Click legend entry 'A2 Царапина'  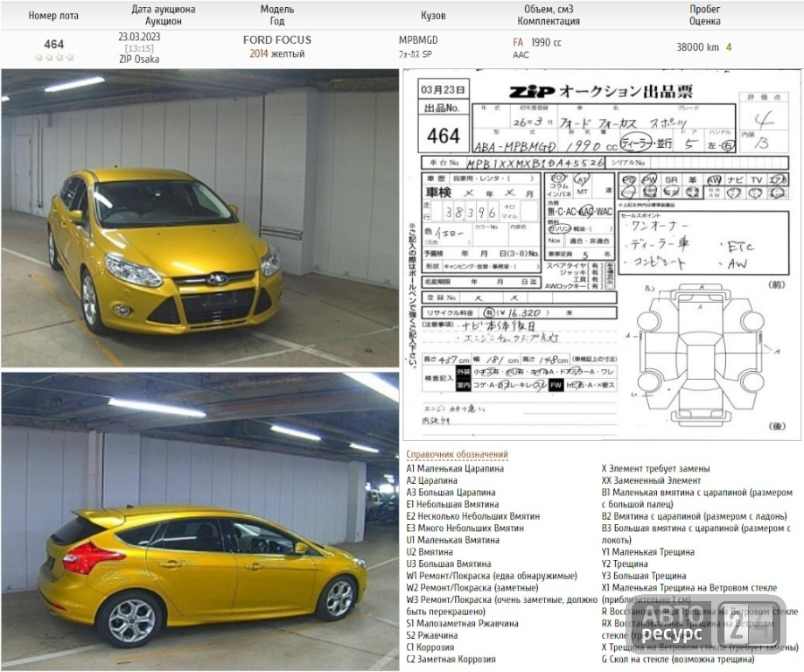pyautogui.click(x=431, y=480)
